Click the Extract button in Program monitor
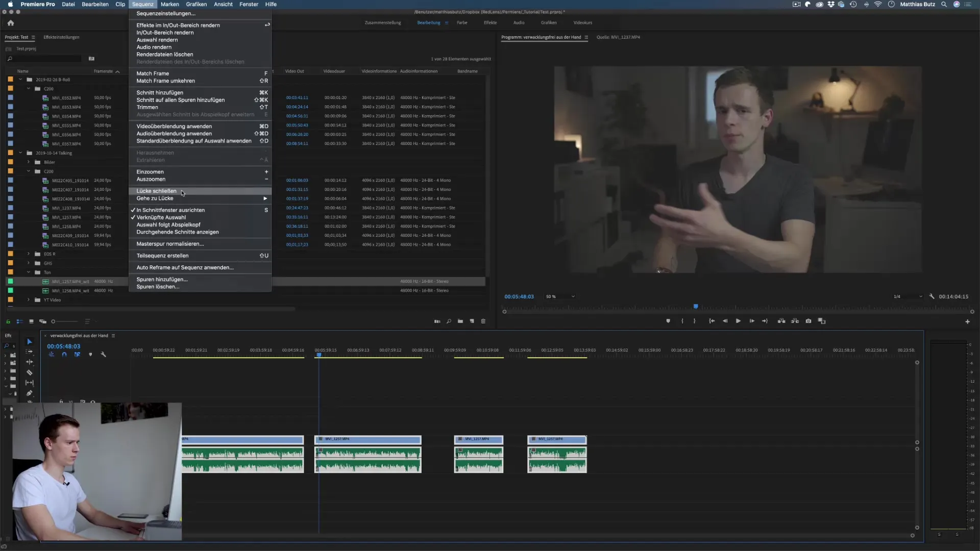980x551 pixels. coord(795,321)
